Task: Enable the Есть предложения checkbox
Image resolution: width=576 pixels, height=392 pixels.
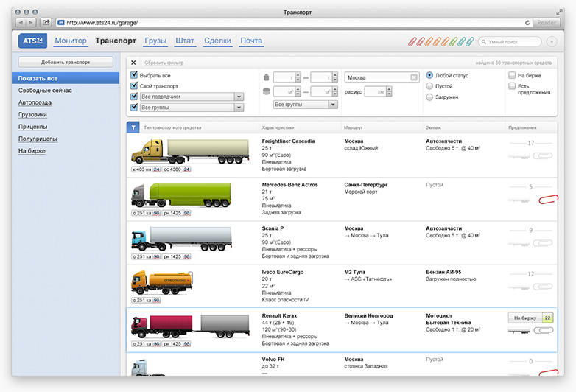Action: point(512,86)
